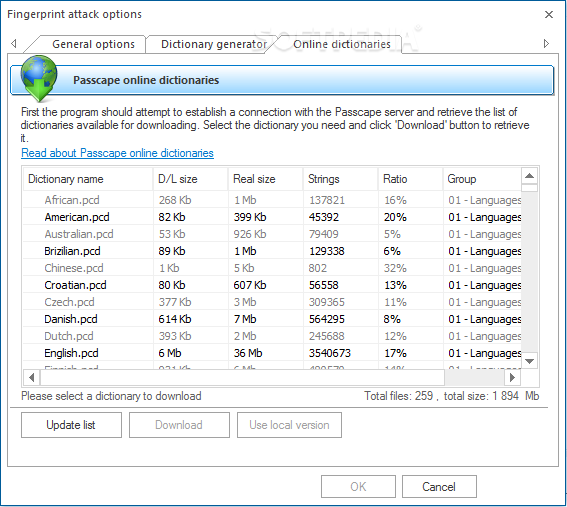Open Read about Passcape online dictionaries link
Screen dimensions: 567x507
(x=117, y=153)
